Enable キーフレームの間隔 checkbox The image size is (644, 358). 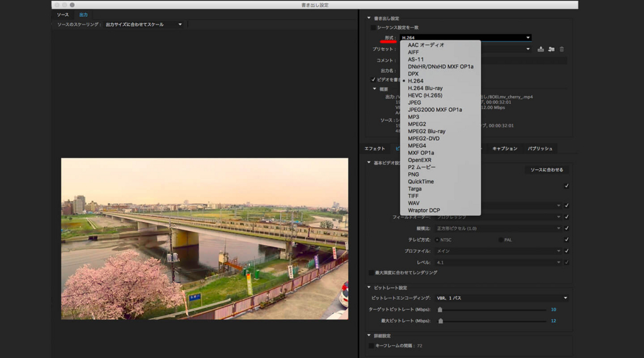pyautogui.click(x=371, y=345)
